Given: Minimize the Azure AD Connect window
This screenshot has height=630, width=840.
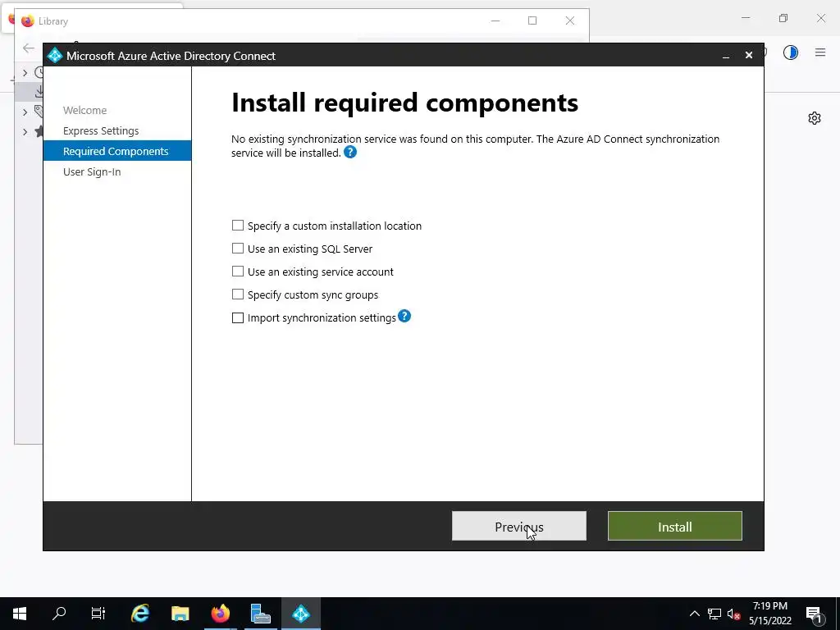Looking at the screenshot, I should coord(725,55).
